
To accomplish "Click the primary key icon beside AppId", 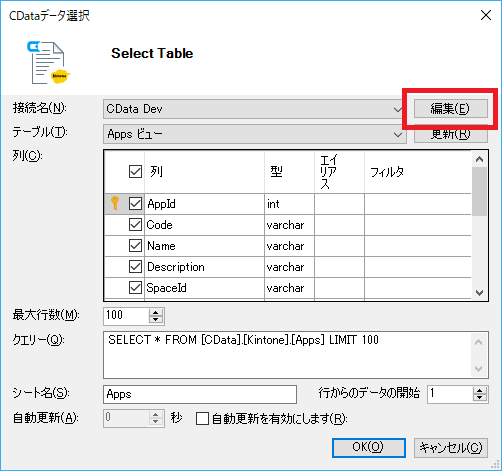I will 115,203.
